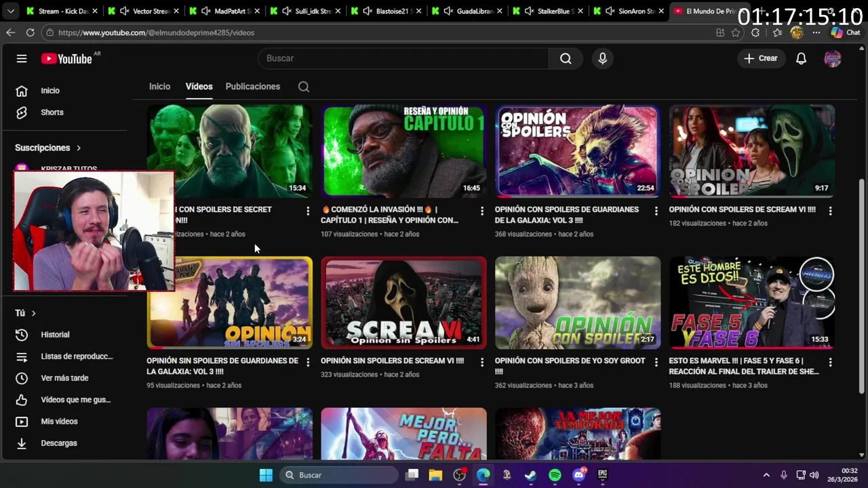Switch to the MadPatArt browser tab
The width and height of the screenshot is (868, 488).
click(x=224, y=11)
